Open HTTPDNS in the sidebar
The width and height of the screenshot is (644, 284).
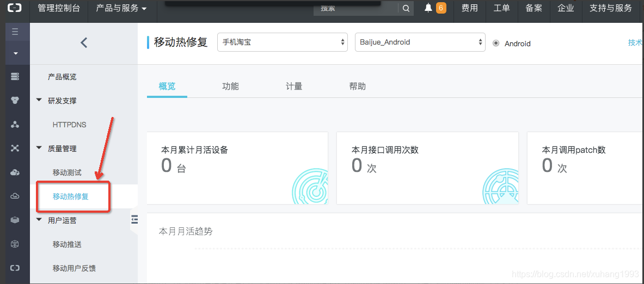(x=70, y=125)
